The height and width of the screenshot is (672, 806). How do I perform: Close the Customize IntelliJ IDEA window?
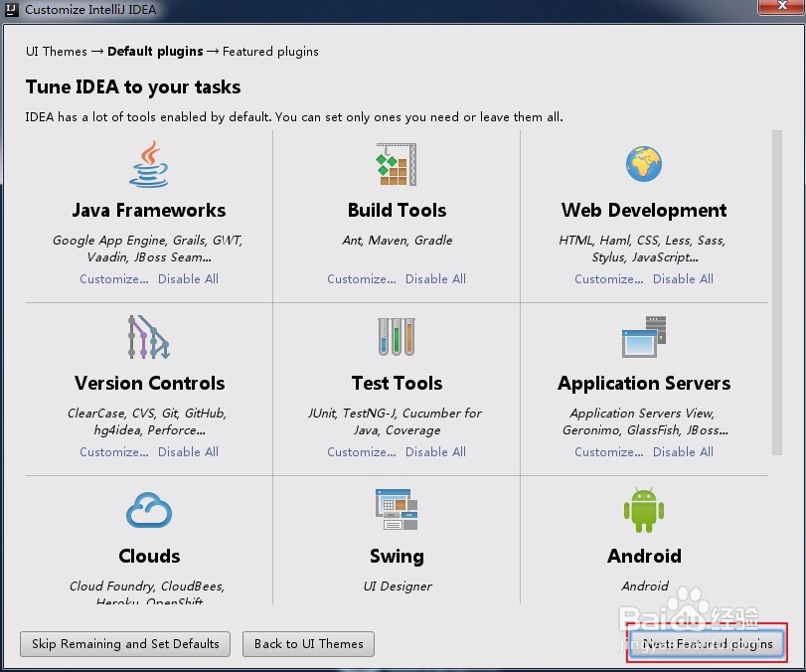[781, 6]
